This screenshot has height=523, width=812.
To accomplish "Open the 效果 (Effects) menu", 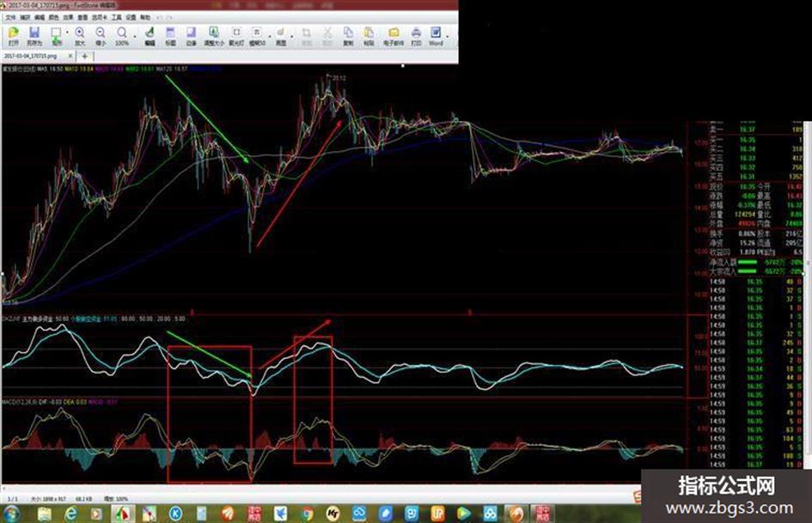I will (x=69, y=17).
